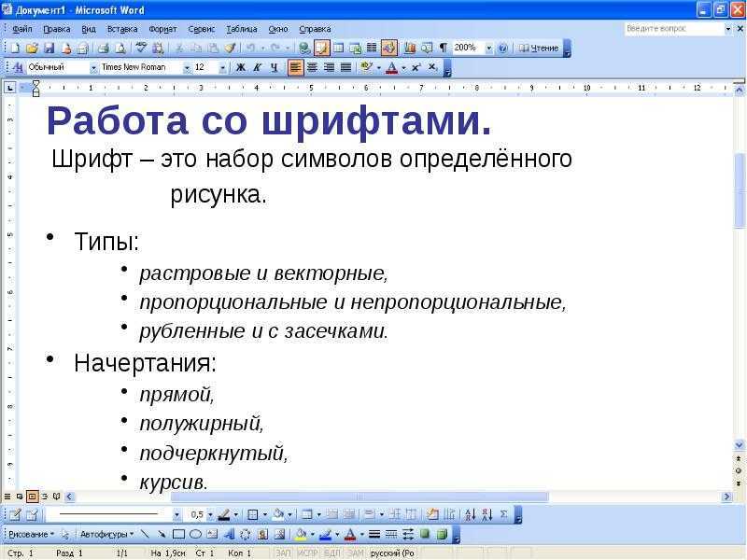This screenshot has height=560, width=747.
Task: Click the fill color bucket on Drawing toolbar
Action: pyautogui.click(x=300, y=534)
